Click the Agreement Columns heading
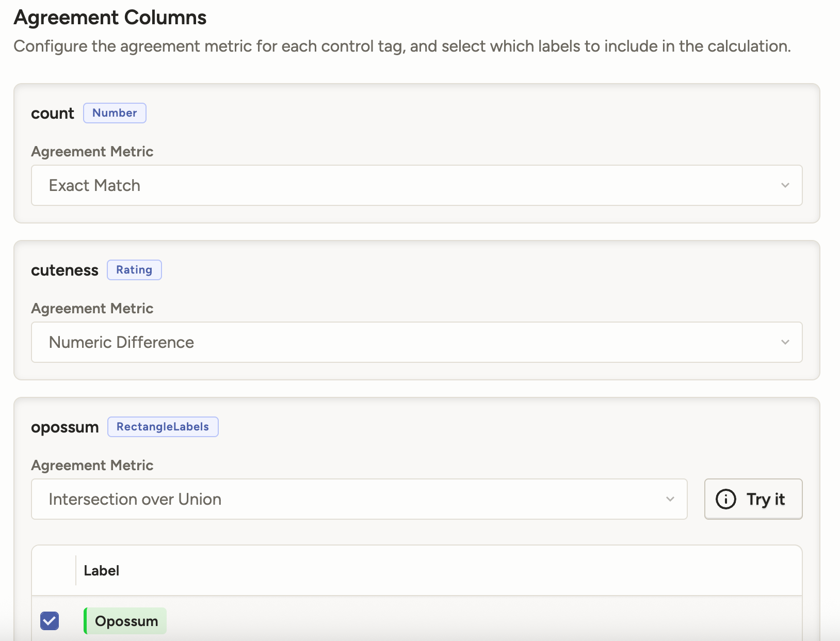The image size is (840, 641). (110, 18)
